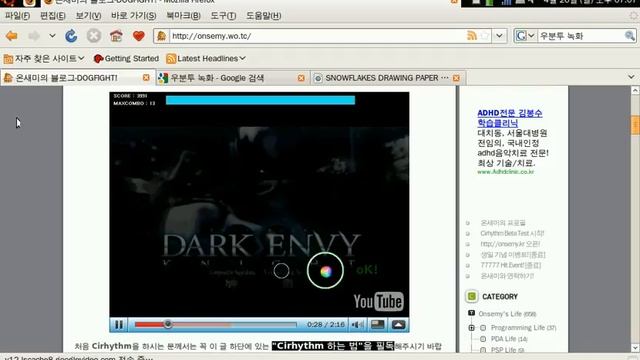
Task: Go back with the orange arrow button
Action: point(11,36)
